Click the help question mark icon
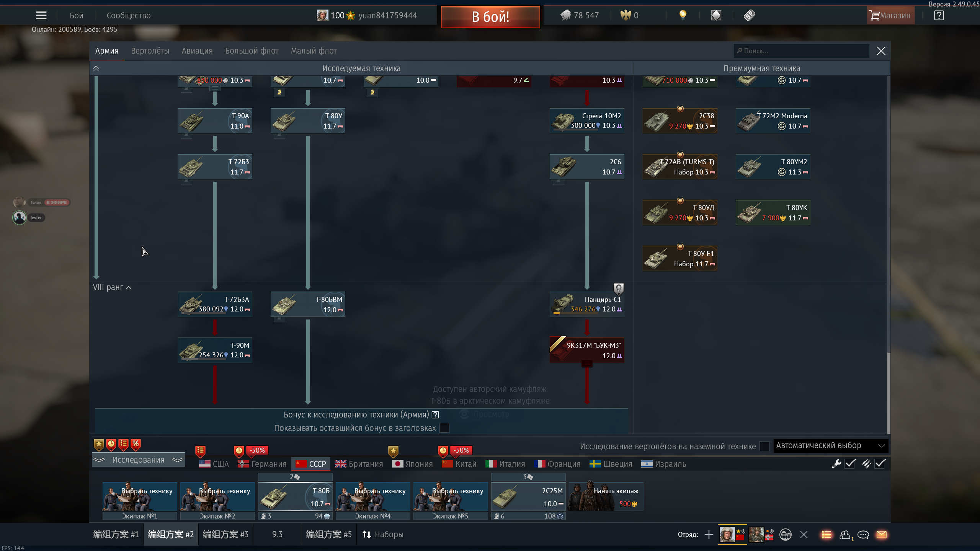980x551 pixels. pos(939,15)
